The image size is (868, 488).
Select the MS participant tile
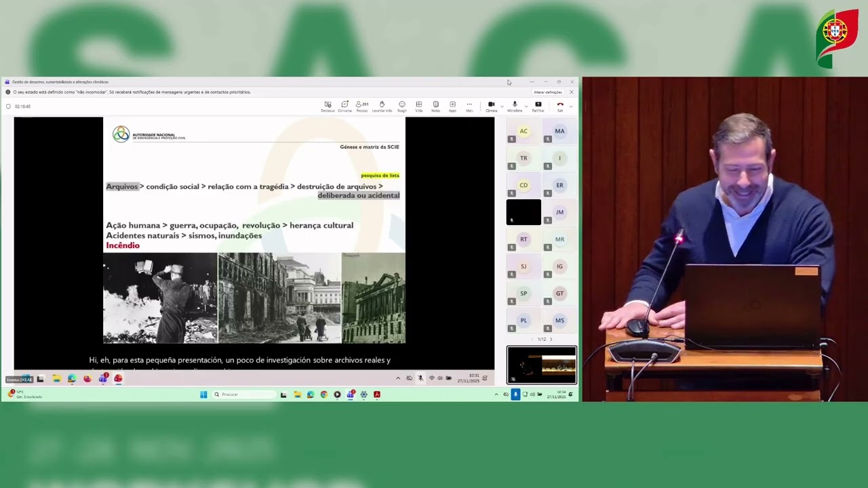(559, 321)
